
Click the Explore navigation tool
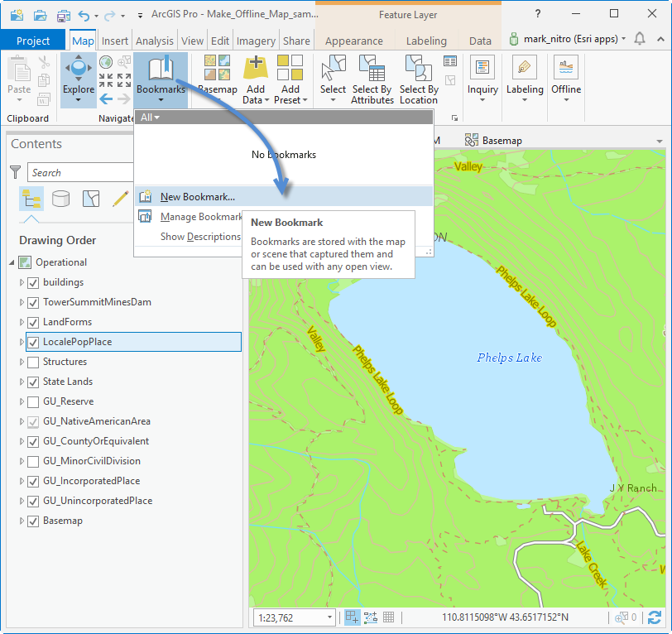pyautogui.click(x=79, y=79)
